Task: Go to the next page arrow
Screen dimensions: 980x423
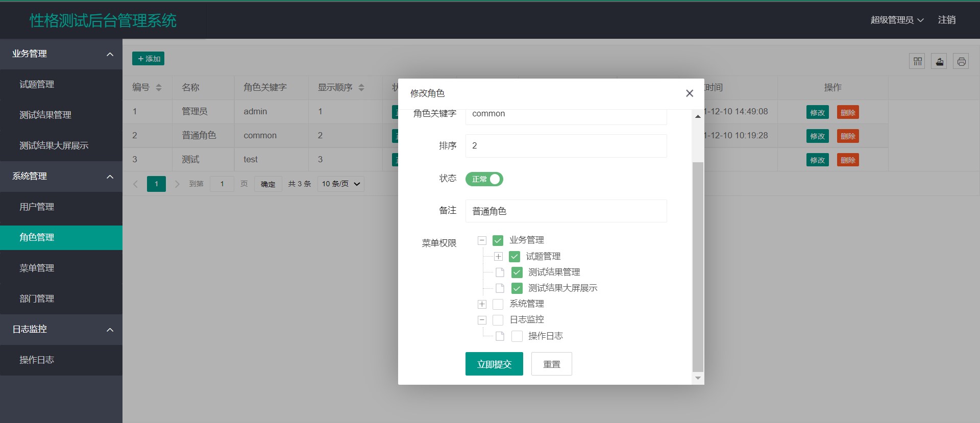Action: coord(177,184)
